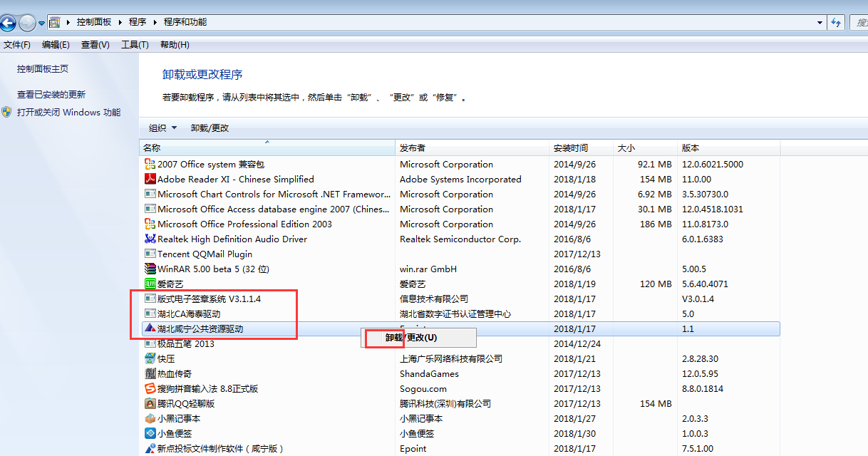Click the Office Access database engine icon

pos(150,209)
